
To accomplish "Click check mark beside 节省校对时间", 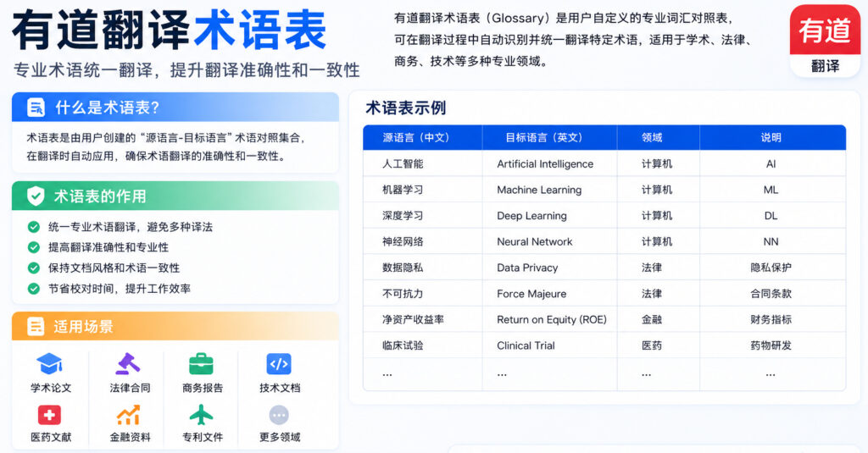I will point(34,288).
